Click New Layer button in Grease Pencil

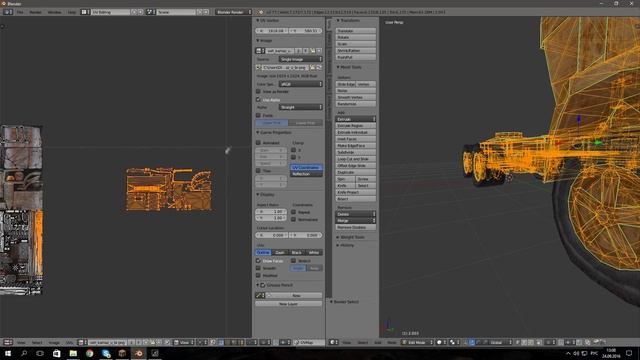(x=289, y=304)
